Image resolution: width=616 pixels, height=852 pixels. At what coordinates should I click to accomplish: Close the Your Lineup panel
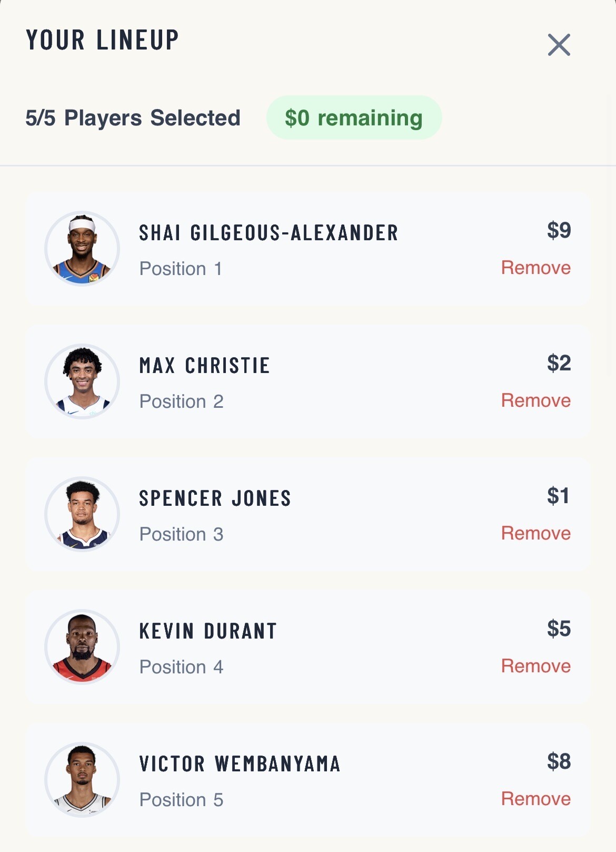(559, 45)
